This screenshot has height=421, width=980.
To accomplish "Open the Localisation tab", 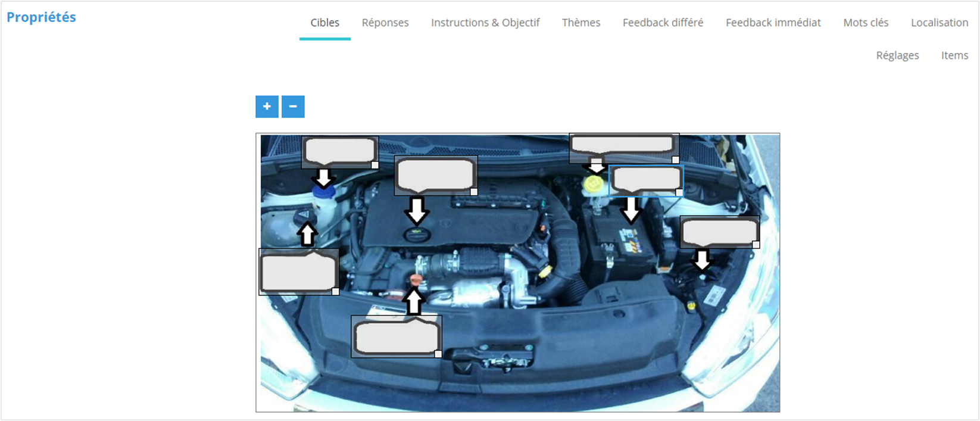I will [940, 23].
